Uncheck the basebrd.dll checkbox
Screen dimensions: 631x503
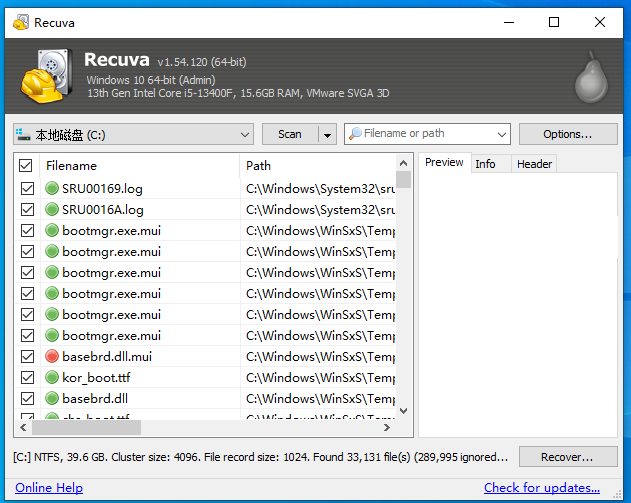click(x=27, y=398)
